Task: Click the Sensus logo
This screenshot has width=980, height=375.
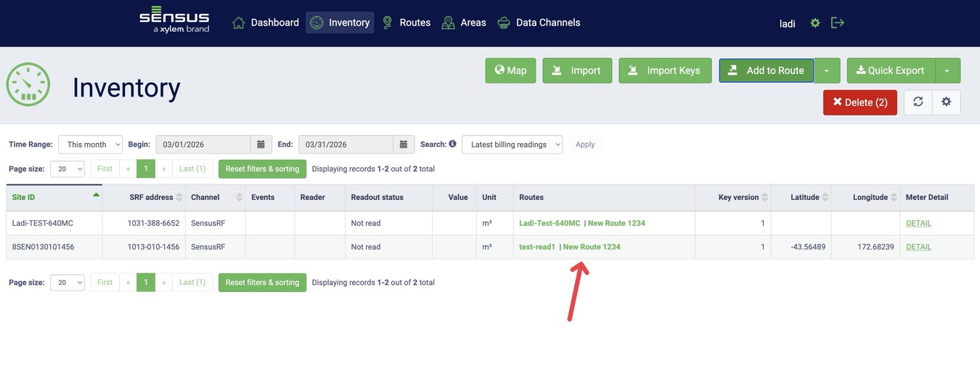Action: click(x=174, y=20)
